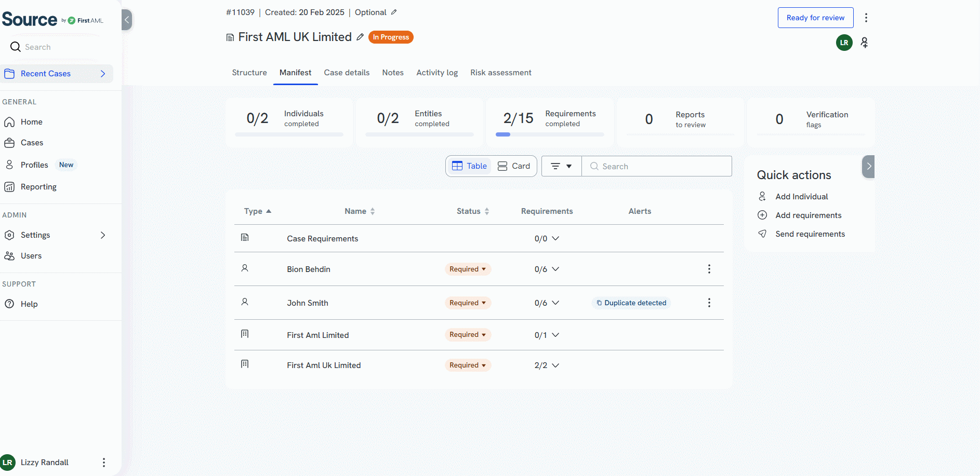
Task: Open First Aml Uk Limited Required dropdown
Action: pyautogui.click(x=468, y=365)
